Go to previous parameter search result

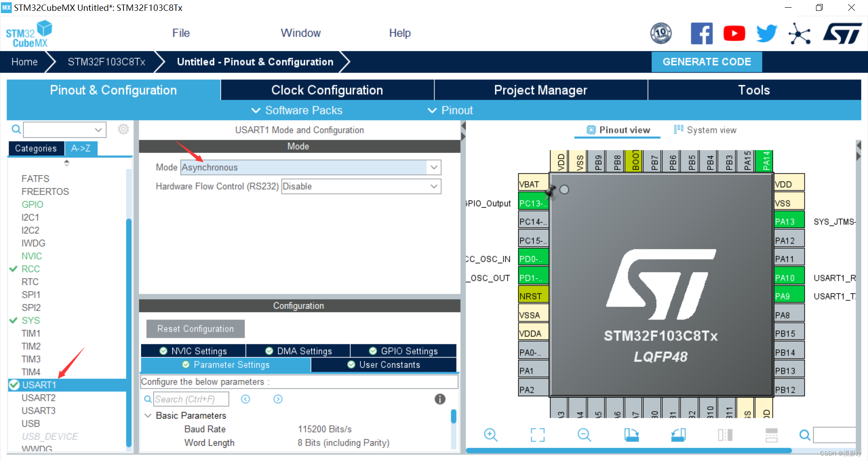(245, 399)
